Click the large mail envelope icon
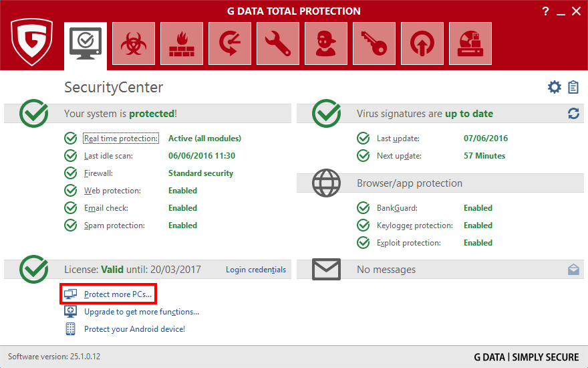 (x=326, y=269)
